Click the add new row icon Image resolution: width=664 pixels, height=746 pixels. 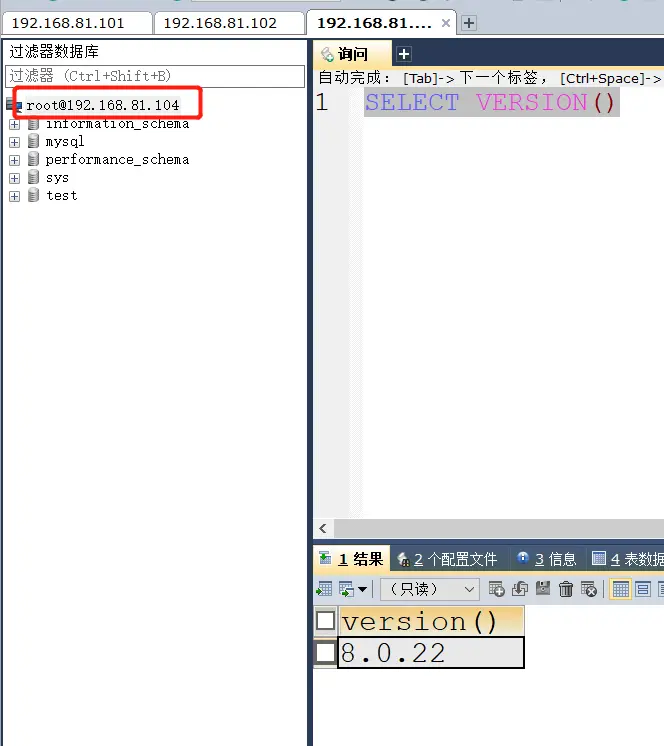coord(497,589)
